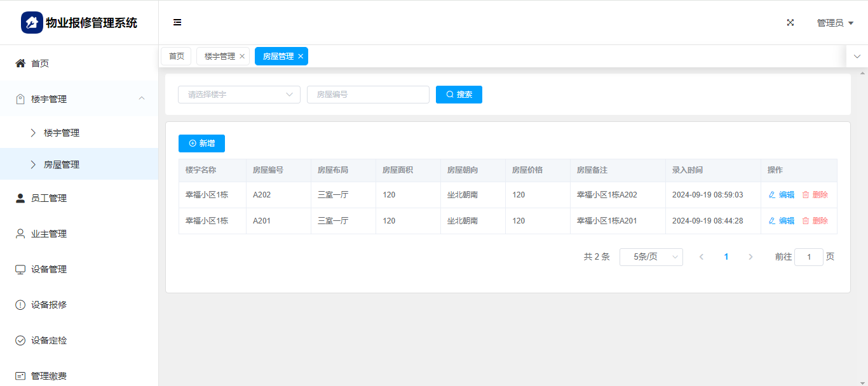Open the 请选择楼宇 dropdown
Screen dimensions: 868x386
coord(239,95)
